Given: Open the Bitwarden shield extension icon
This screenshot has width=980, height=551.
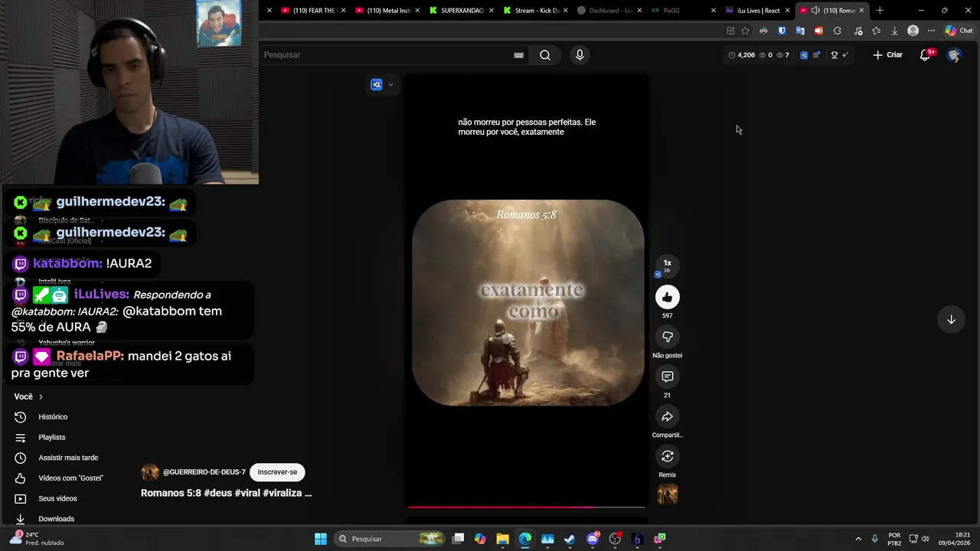Looking at the screenshot, I should [x=782, y=31].
